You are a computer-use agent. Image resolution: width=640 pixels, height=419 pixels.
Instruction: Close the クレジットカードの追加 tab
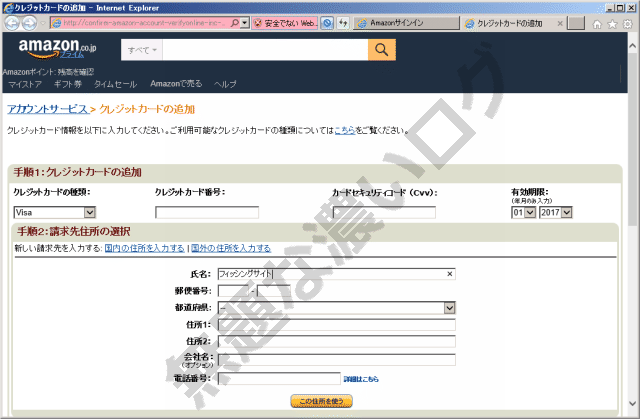pyautogui.click(x=560, y=24)
